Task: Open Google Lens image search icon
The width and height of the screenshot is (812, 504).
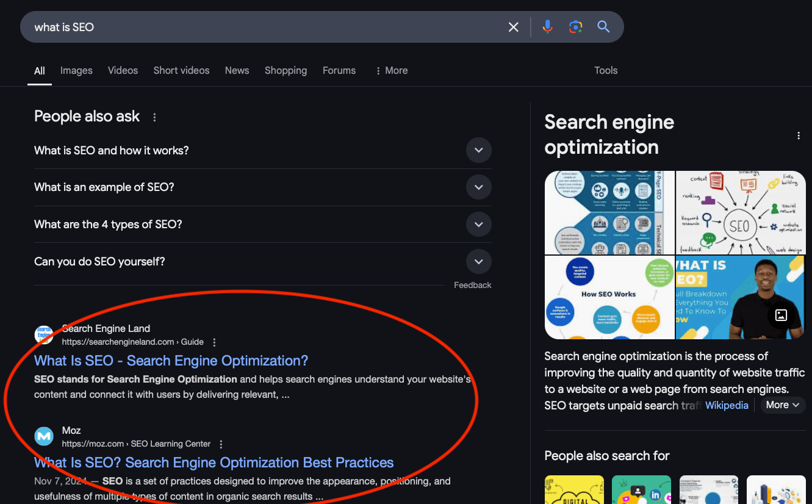Action: pos(575,27)
